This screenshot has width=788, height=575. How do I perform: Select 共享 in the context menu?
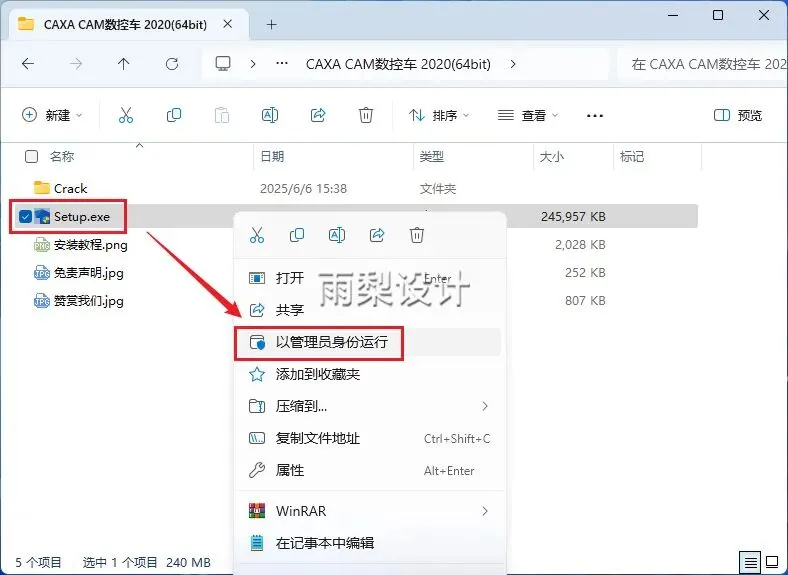(x=369, y=310)
